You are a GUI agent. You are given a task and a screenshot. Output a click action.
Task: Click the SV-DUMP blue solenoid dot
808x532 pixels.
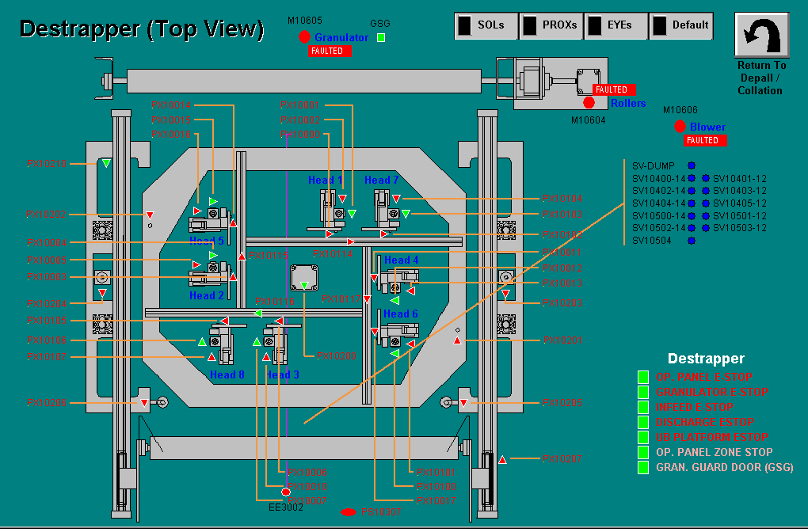tap(691, 165)
